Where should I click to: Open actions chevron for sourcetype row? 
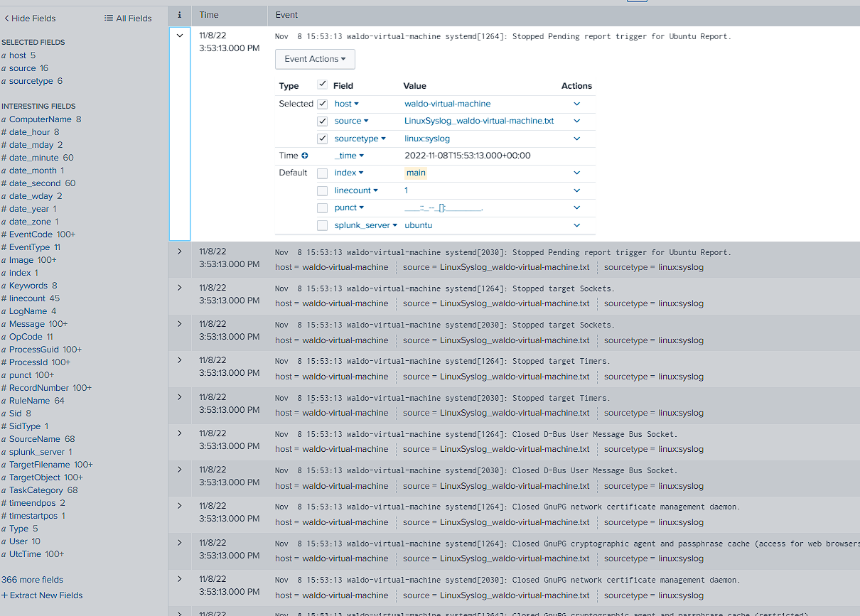[577, 139]
